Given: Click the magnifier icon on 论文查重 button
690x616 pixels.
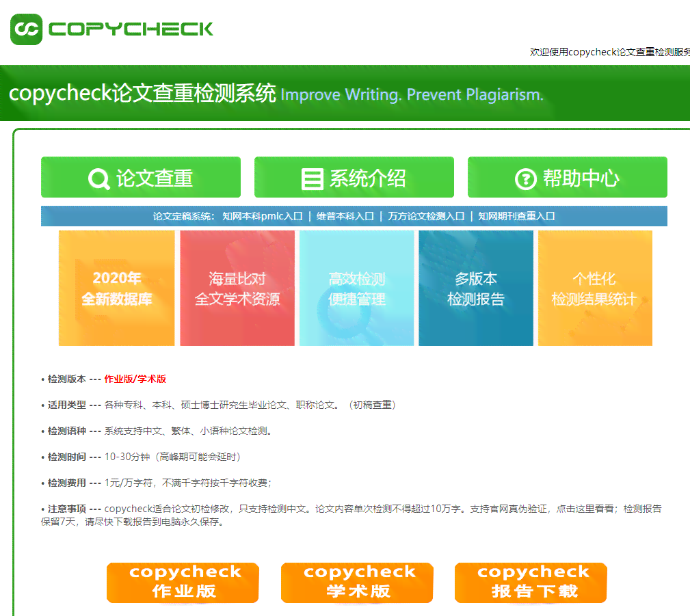Looking at the screenshot, I should click(99, 178).
